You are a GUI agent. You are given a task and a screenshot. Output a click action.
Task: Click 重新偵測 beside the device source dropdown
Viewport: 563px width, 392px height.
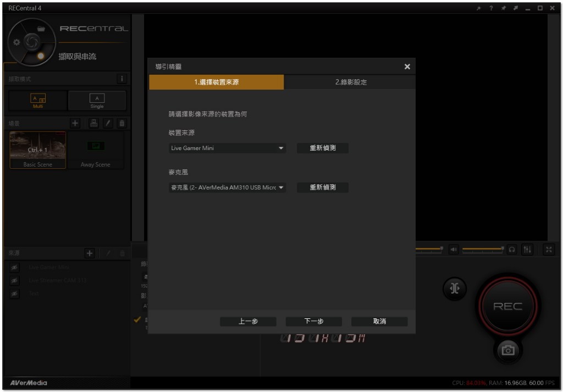pos(322,148)
